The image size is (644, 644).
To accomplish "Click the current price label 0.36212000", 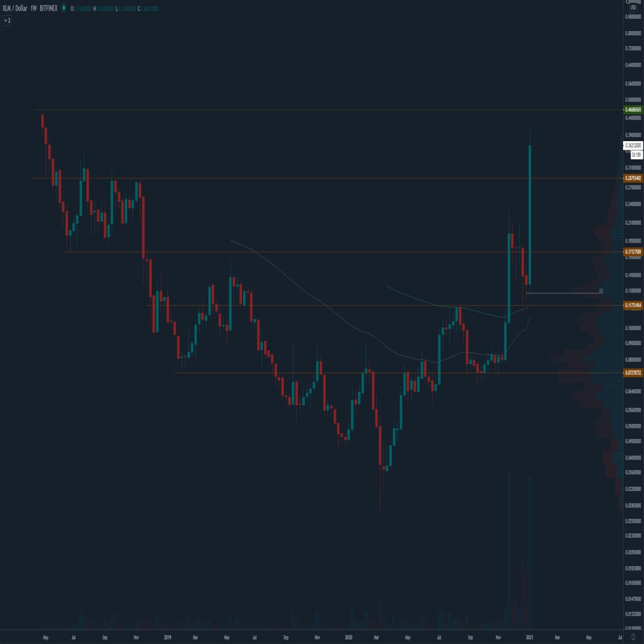I will 633,145.
